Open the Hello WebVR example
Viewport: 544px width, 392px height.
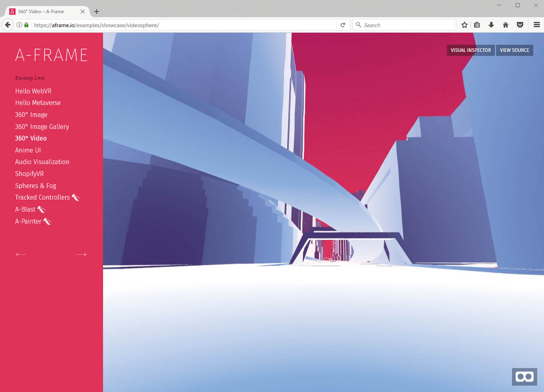33,91
